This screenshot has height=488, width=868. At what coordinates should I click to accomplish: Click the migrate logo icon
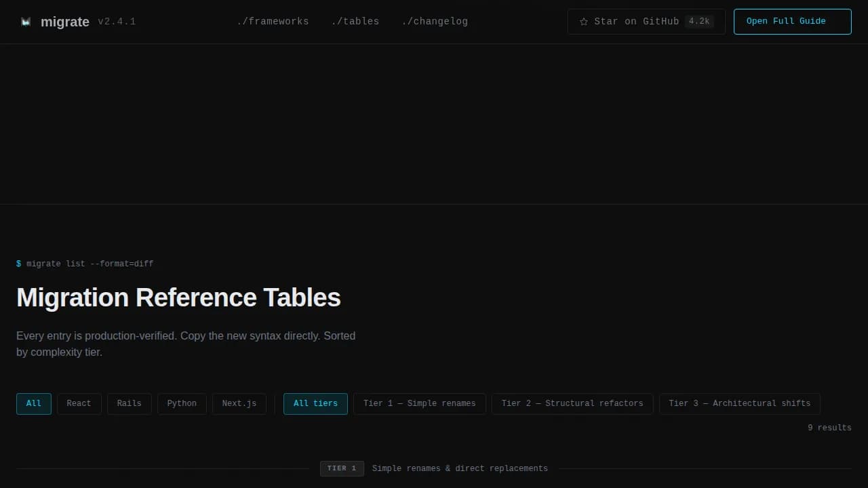pyautogui.click(x=26, y=22)
